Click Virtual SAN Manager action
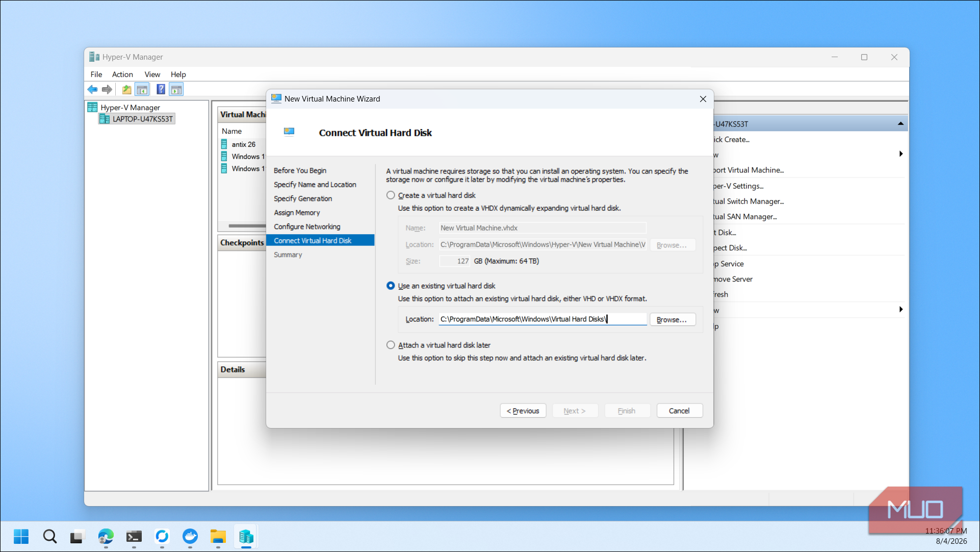Screen dimensions: 980x552 point(744,217)
